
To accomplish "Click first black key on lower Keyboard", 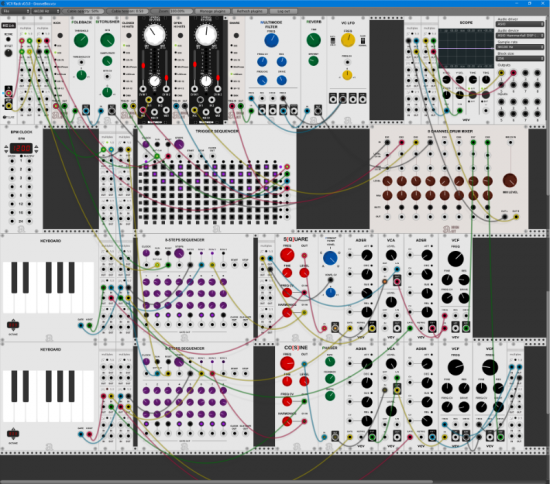I will click(x=14, y=386).
